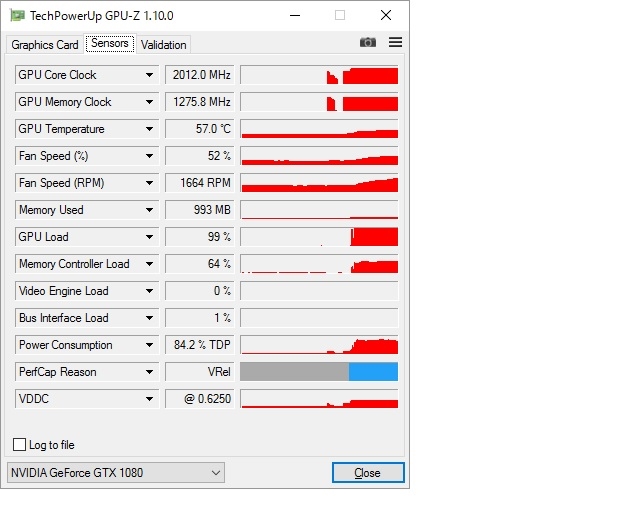Minimize the GPU-Z window

tap(295, 15)
